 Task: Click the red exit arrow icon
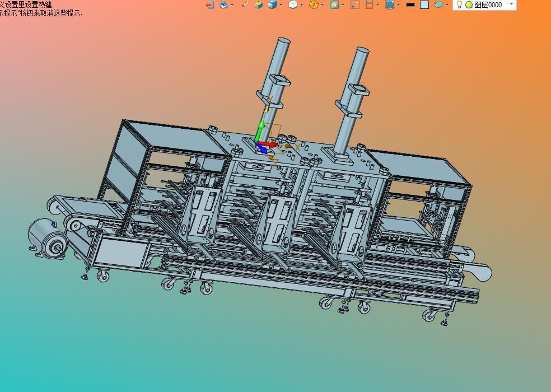click(209, 4)
